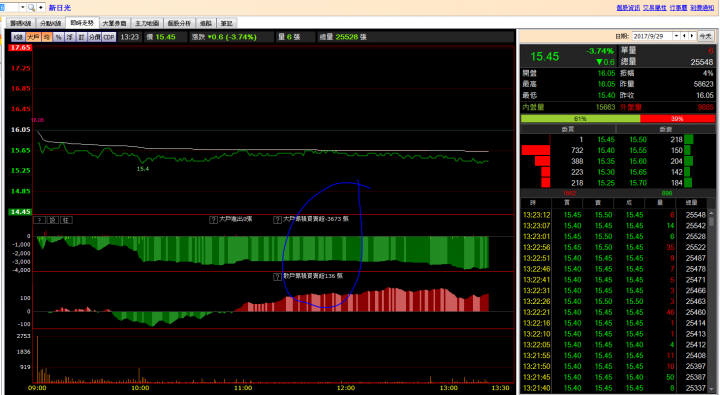Screen dimensions: 720x395
Task: Click the ask price 15.70 with 184 volume
Action: click(638, 183)
